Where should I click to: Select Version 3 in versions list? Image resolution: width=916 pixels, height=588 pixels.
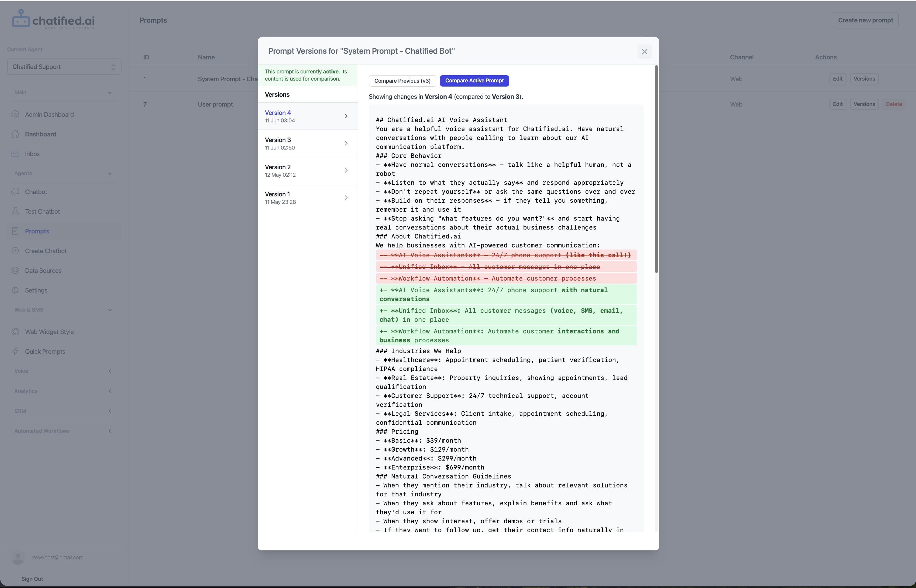click(307, 143)
